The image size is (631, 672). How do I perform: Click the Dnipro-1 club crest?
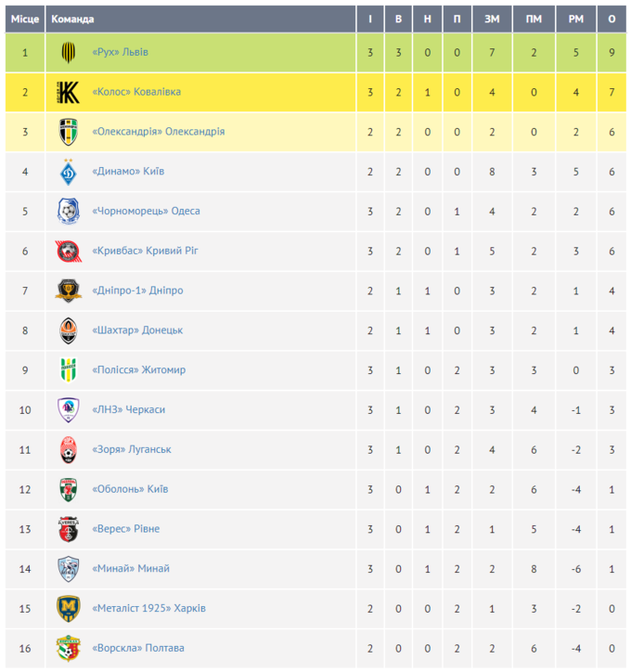pos(69,291)
